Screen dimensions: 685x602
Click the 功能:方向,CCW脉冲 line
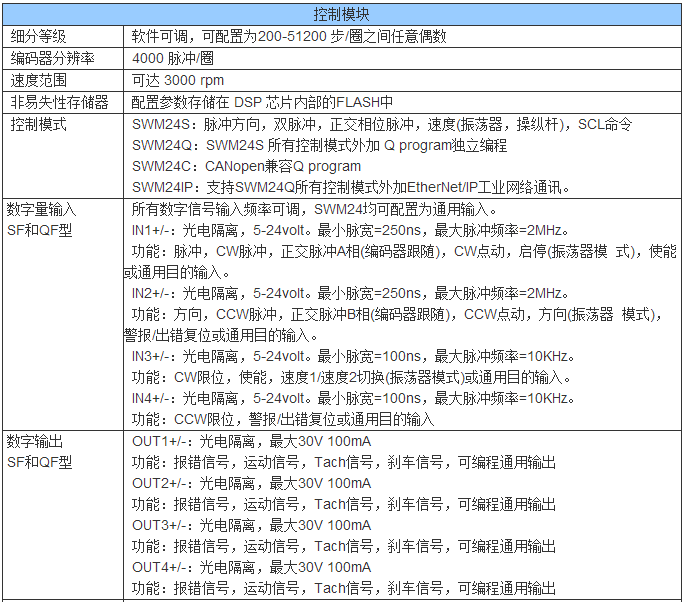[398, 314]
